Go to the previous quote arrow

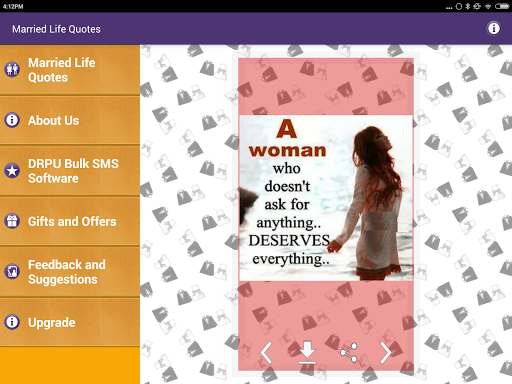tap(266, 352)
